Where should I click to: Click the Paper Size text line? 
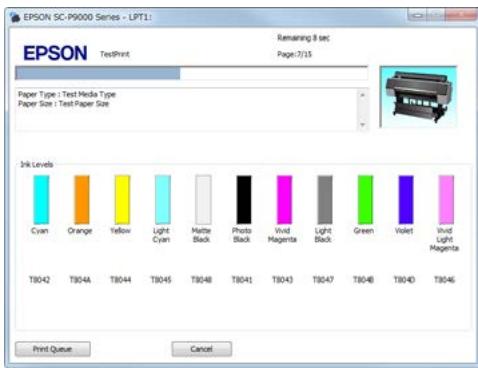point(64,104)
